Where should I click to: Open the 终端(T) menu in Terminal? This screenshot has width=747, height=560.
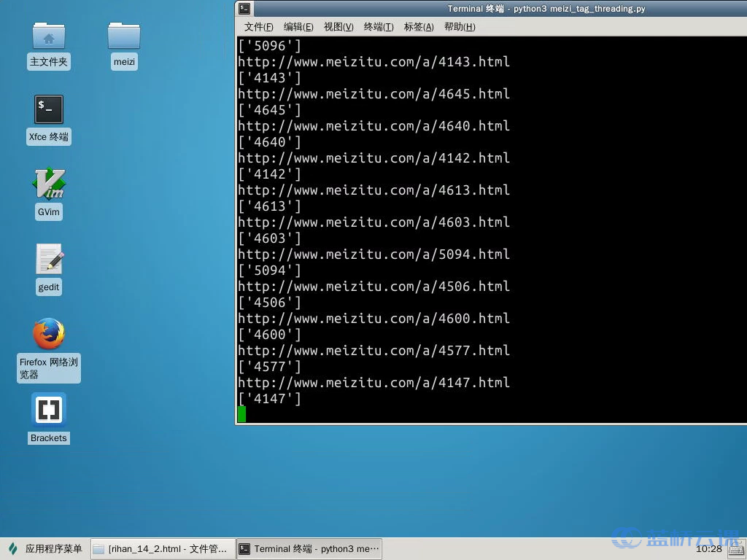[x=379, y=27]
